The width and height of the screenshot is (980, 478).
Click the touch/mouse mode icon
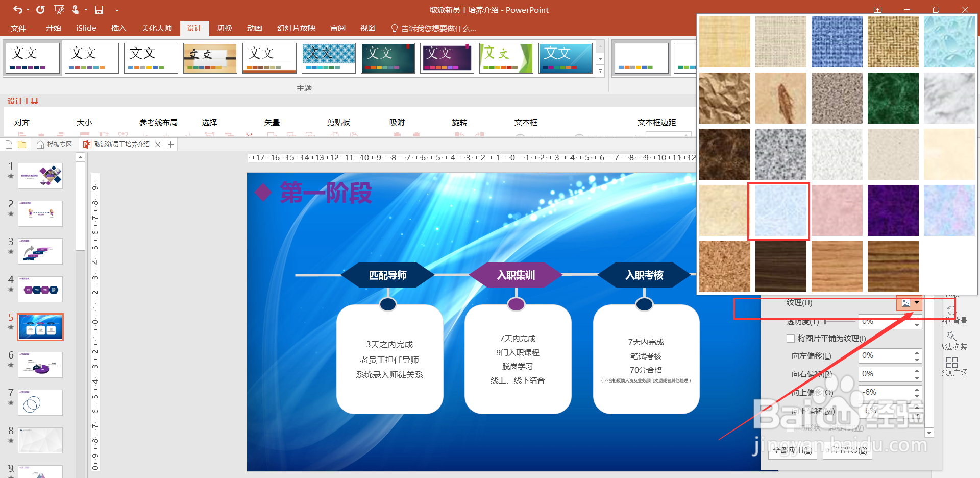pyautogui.click(x=76, y=9)
